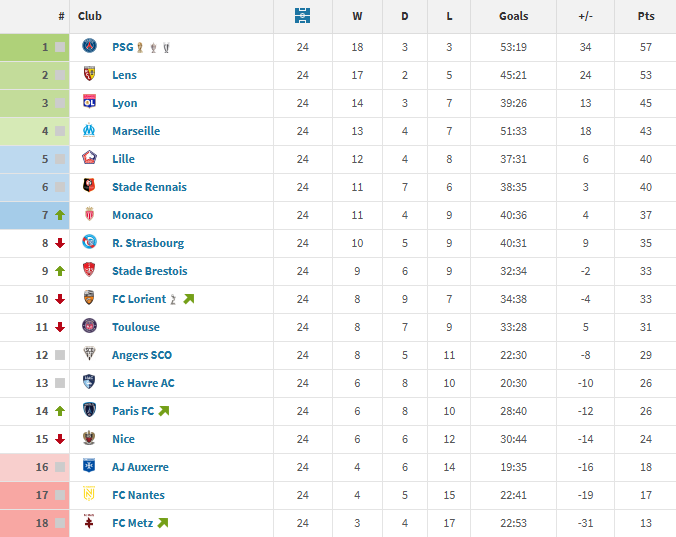Screen dimensions: 676x537
Task: Click the FC Nantes yellow crest icon
Action: tap(90, 495)
